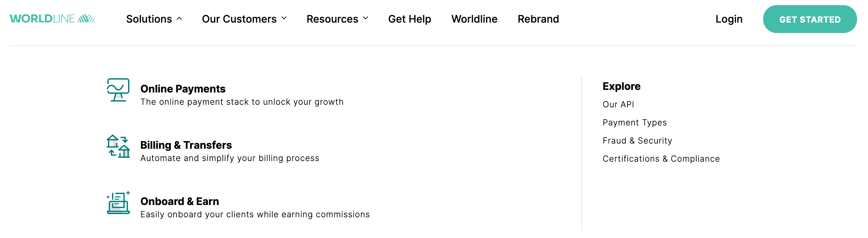
Task: Click the Explore section heading
Action: click(x=621, y=86)
